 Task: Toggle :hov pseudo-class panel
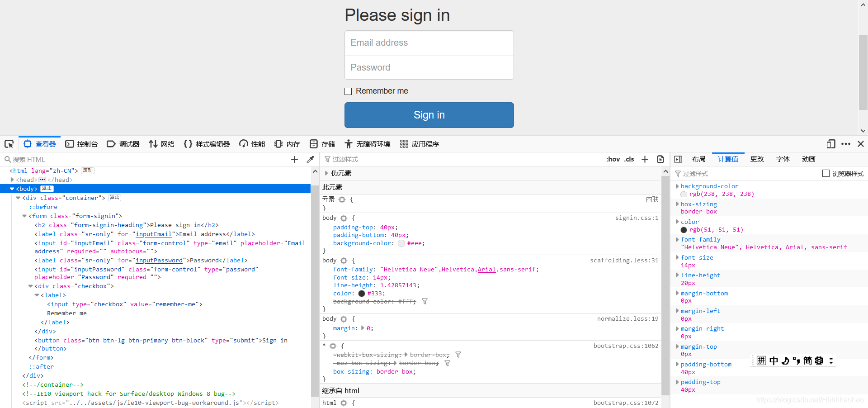pos(613,159)
